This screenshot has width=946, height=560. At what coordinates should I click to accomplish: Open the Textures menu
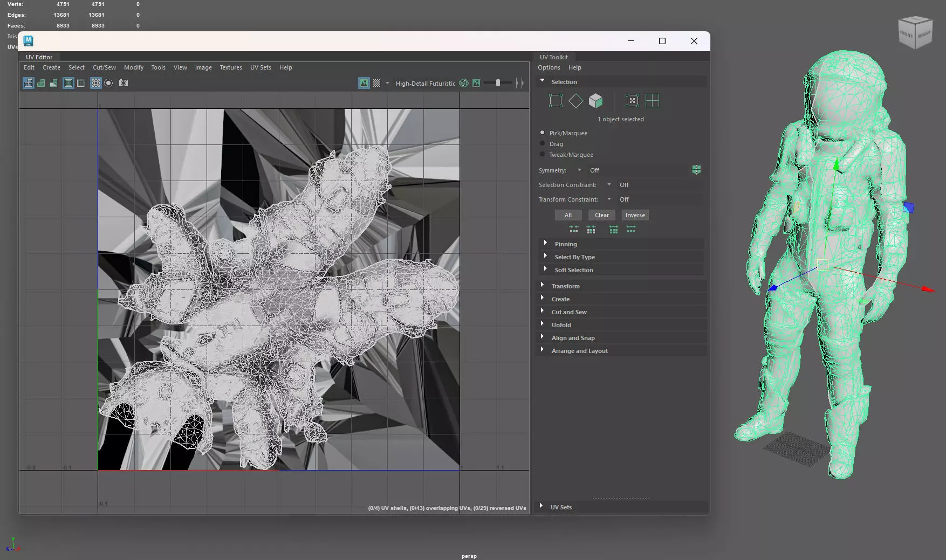click(x=231, y=67)
